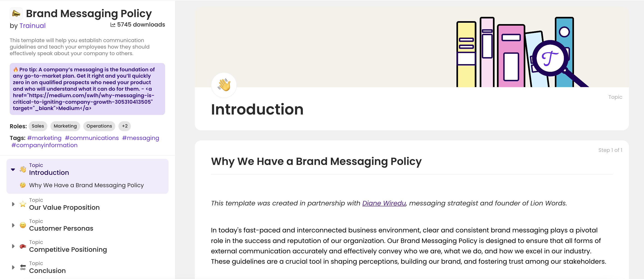Click the horizontal scrollbar below the sidebar
Image resolution: width=644 pixels, height=279 pixels.
pyautogui.click(x=88, y=278)
